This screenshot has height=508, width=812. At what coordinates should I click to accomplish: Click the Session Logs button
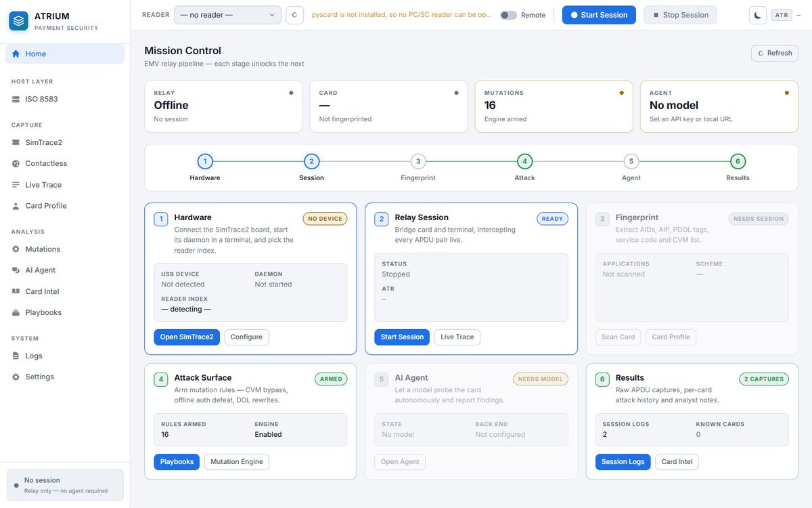tap(623, 462)
